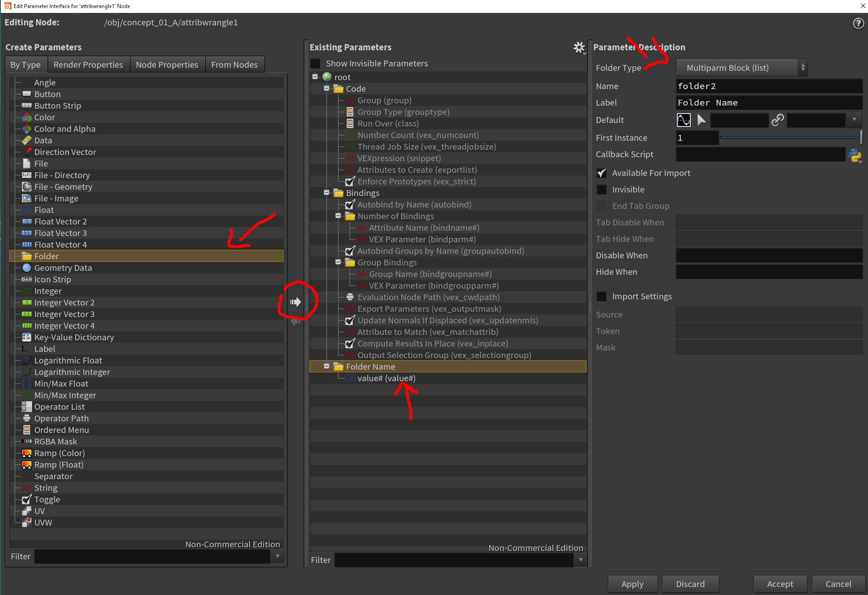Collapse the Code folder in tree
Image resolution: width=868 pixels, height=595 pixels.
pyautogui.click(x=326, y=89)
